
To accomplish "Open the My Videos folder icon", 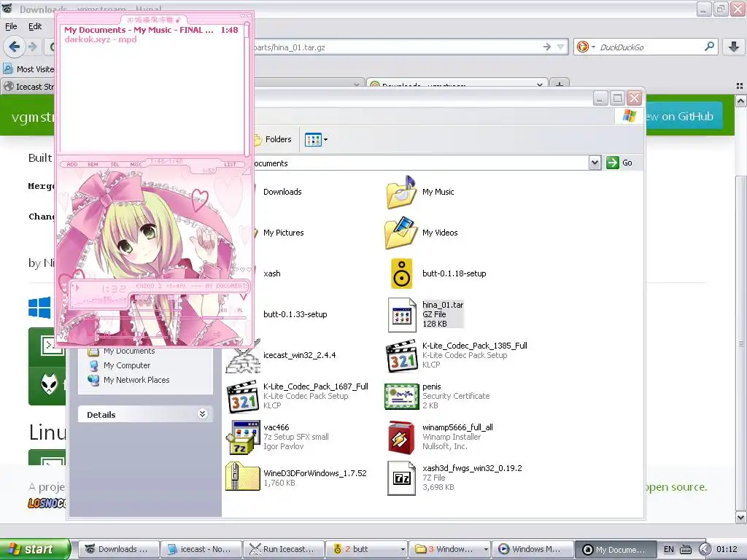I will point(400,233).
